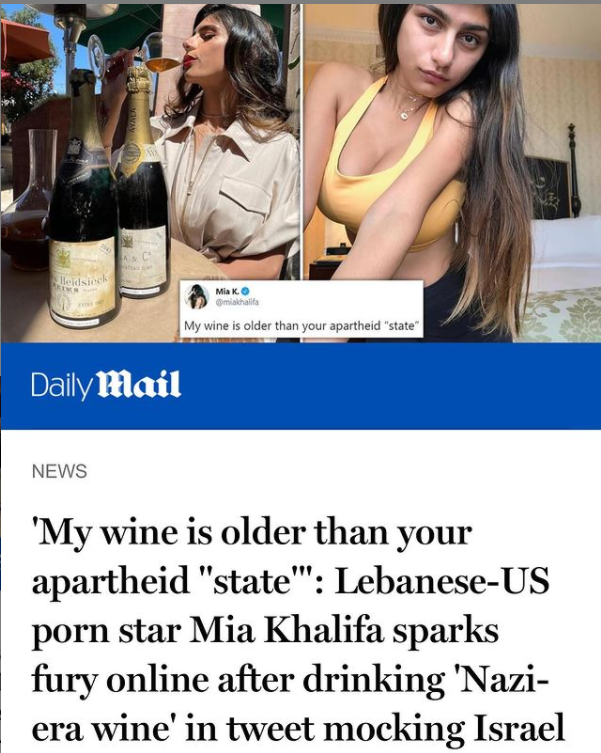Click 'Lebanese-US' text in the headline
Image resolution: width=601 pixels, height=753 pixels.
tap(441, 580)
